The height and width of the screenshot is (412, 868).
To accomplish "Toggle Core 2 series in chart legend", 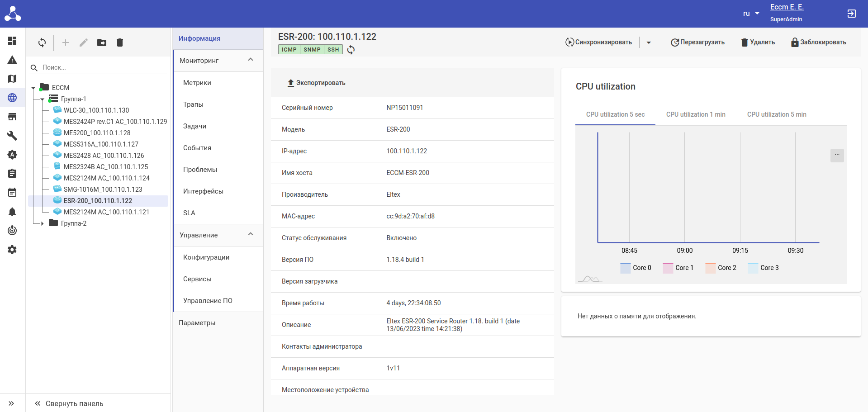I will point(721,268).
